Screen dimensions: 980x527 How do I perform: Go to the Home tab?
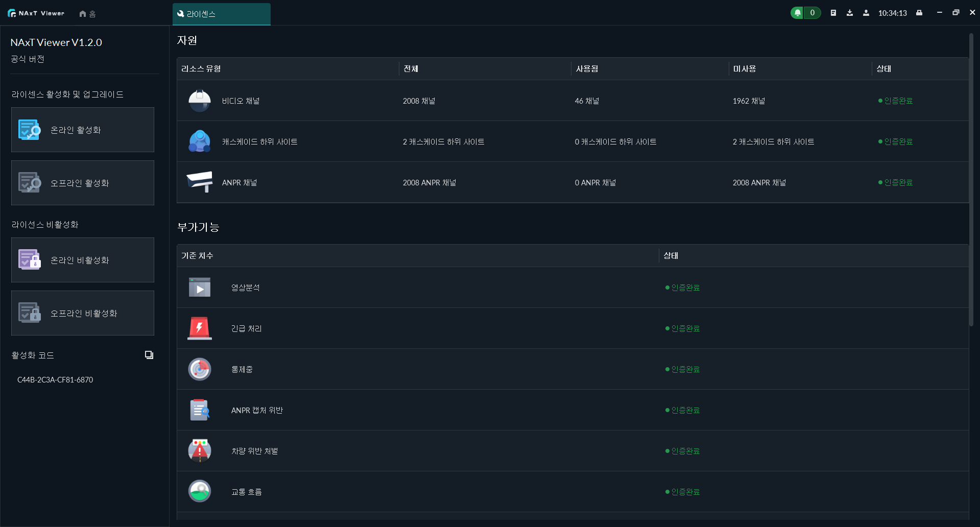pos(87,14)
